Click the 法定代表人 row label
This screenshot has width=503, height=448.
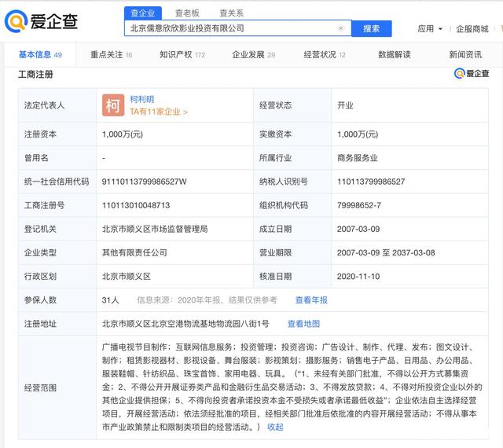(44, 105)
